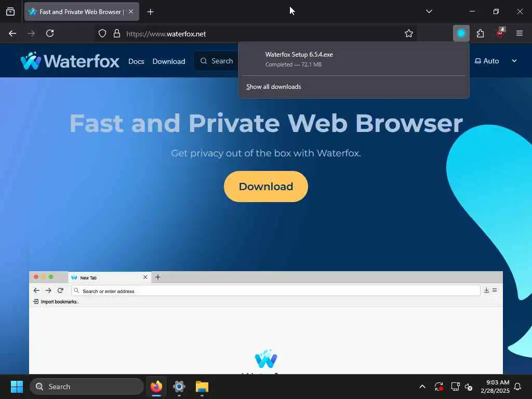Click the muted volume tray icon

[x=469, y=387]
